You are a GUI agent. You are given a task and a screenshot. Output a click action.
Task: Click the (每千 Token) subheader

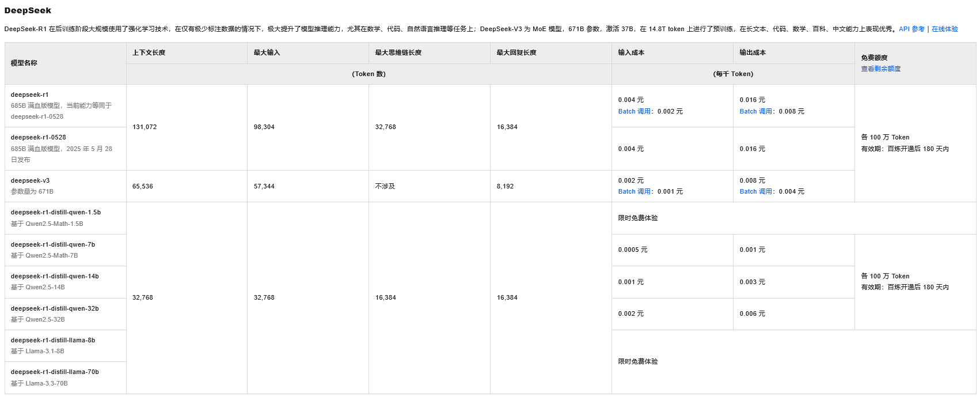[x=733, y=74]
